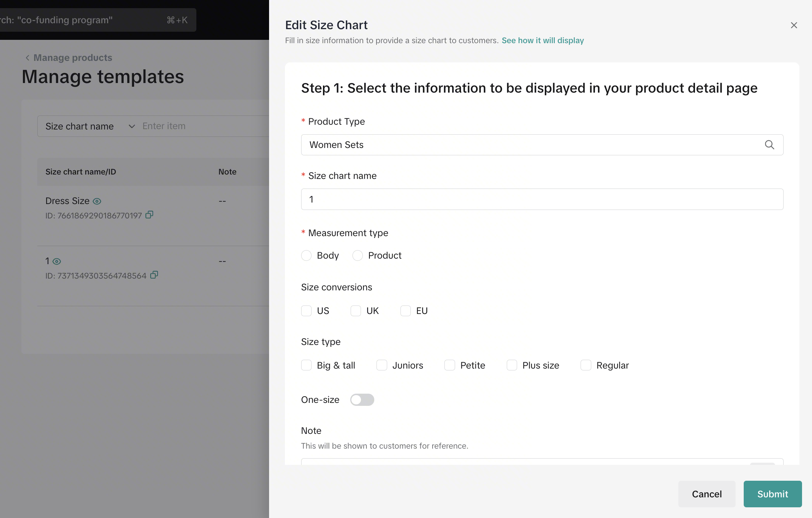Close the Edit Size Chart panel
Screen dimensions: 812x518
pyautogui.click(x=794, y=25)
